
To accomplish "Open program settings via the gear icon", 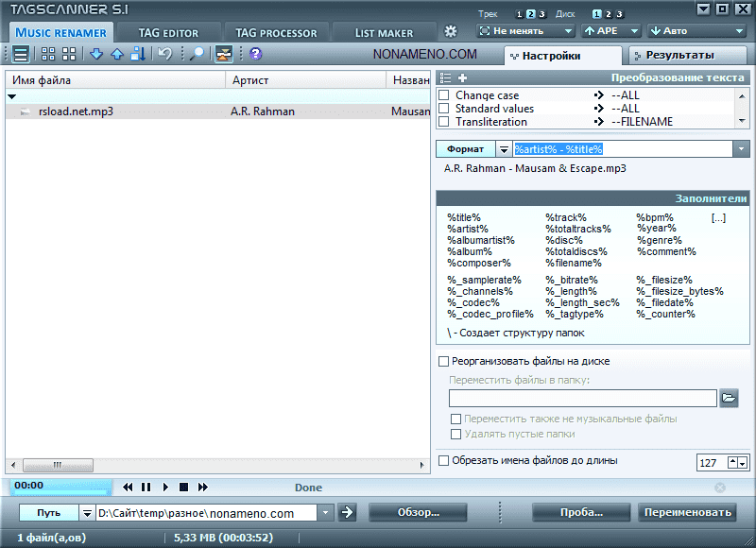I will pos(451,31).
